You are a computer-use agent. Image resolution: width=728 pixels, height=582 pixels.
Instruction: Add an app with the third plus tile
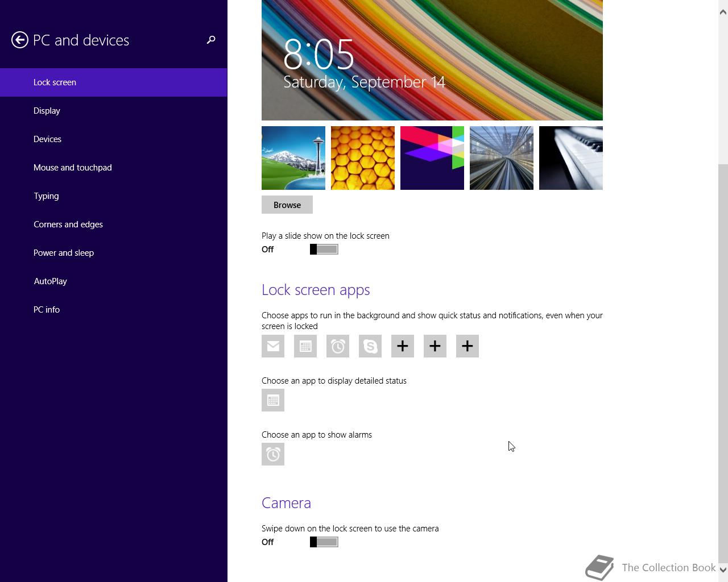[468, 346]
